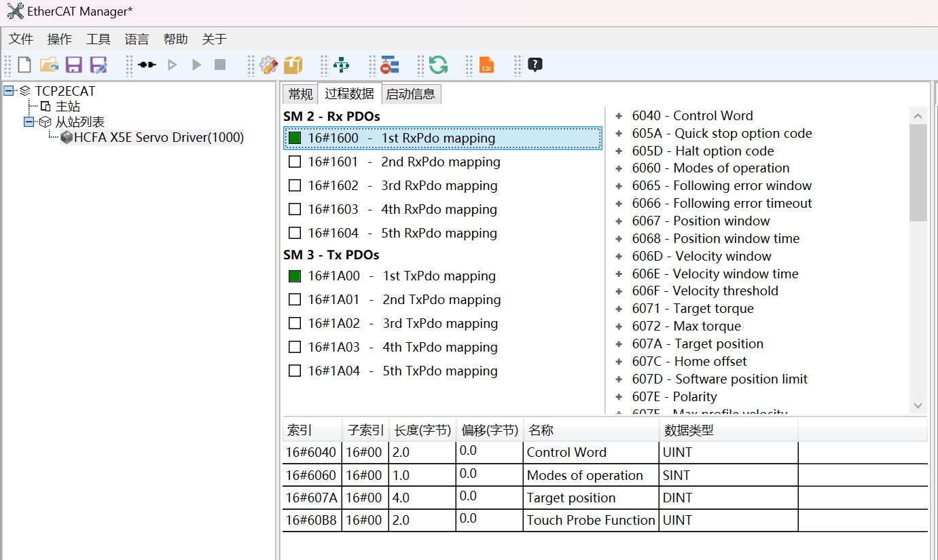
Task: Click the gray Stop square icon
Action: [220, 65]
